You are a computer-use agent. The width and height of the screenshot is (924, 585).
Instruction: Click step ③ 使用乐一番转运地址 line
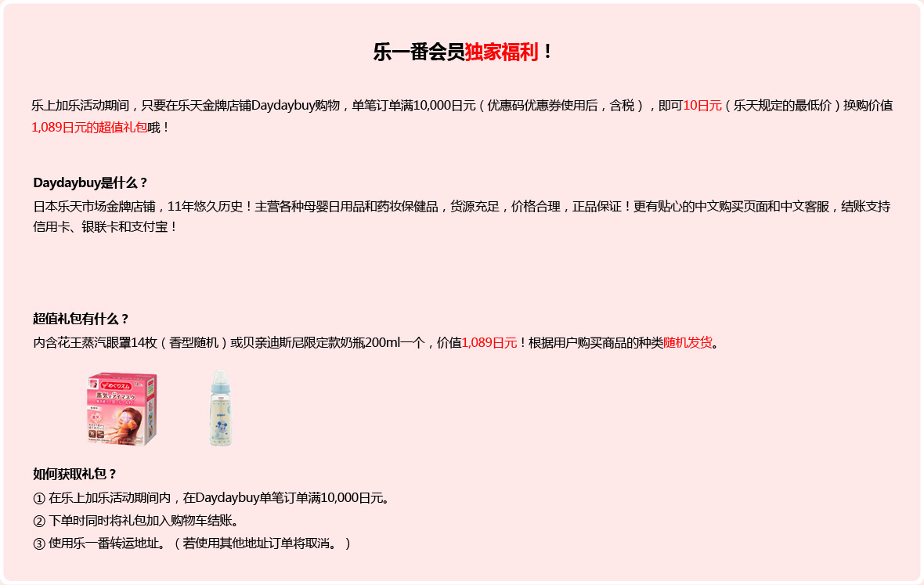tap(192, 543)
